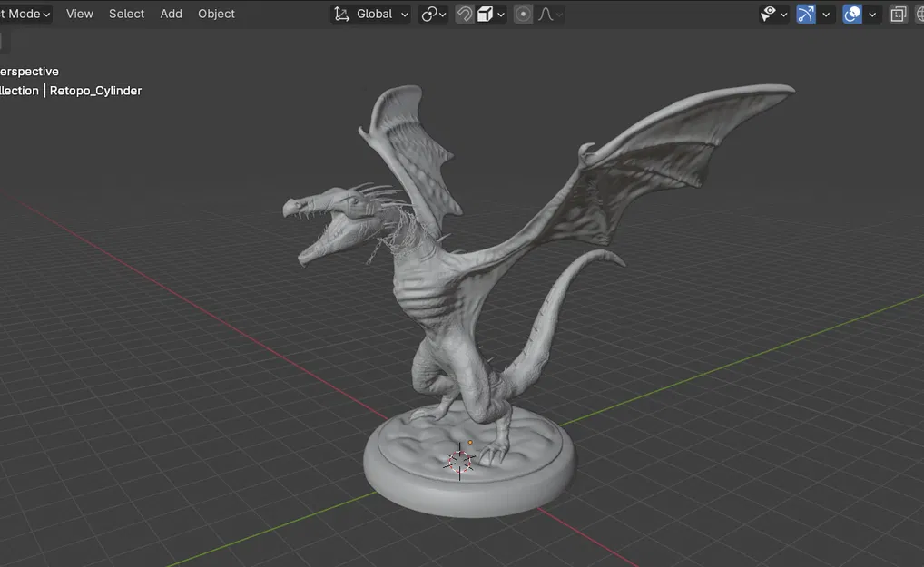Open the Object Mode dropdown

[x=25, y=13]
